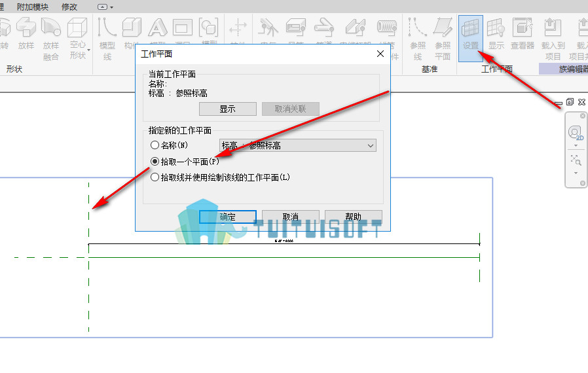
Task: Close the navigation bar with its small X
Action: tap(582, 116)
